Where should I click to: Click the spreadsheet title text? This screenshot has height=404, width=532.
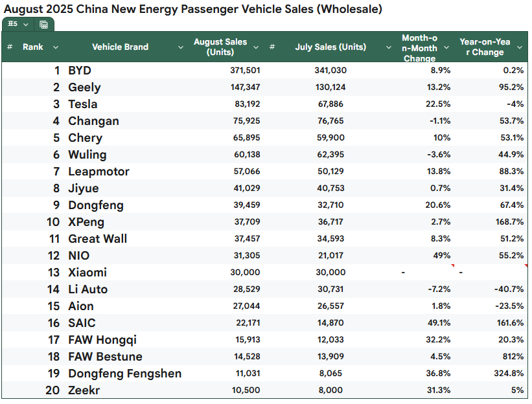click(x=192, y=9)
